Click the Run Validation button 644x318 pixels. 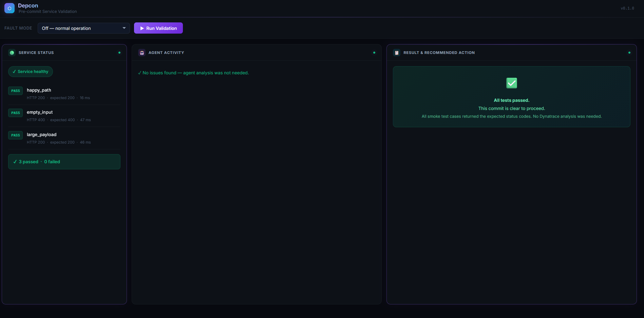click(x=158, y=28)
